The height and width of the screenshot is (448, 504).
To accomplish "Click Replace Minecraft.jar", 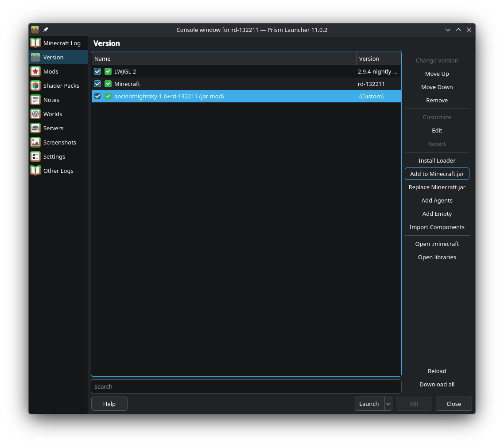I will [437, 187].
